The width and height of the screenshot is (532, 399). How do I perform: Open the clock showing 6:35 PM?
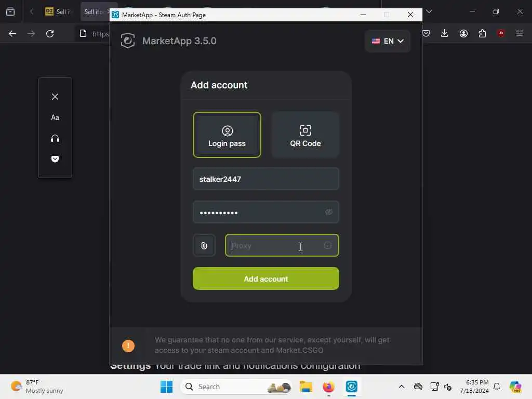click(x=474, y=387)
